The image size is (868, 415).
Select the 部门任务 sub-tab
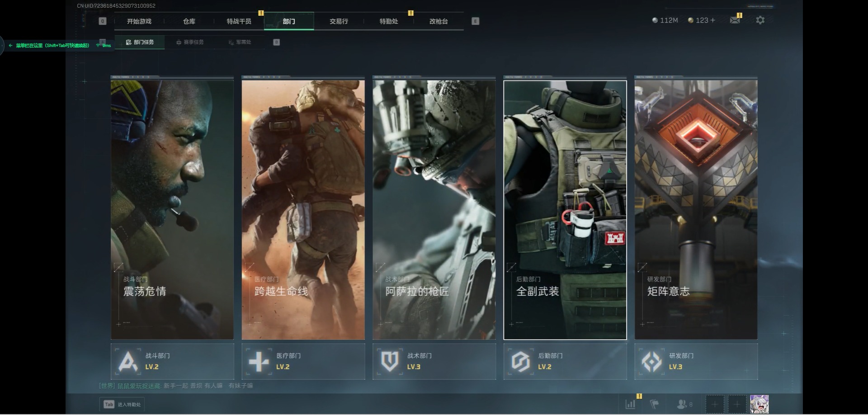140,42
